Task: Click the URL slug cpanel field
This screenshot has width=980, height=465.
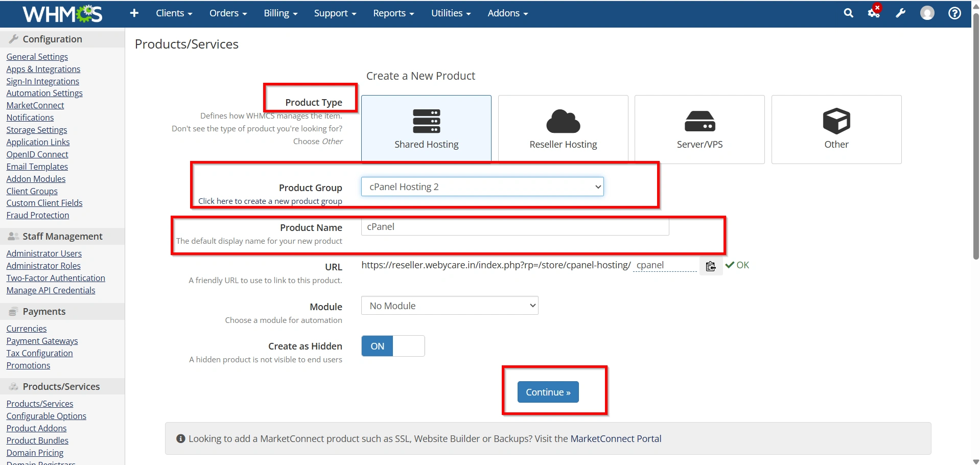Action: click(665, 265)
